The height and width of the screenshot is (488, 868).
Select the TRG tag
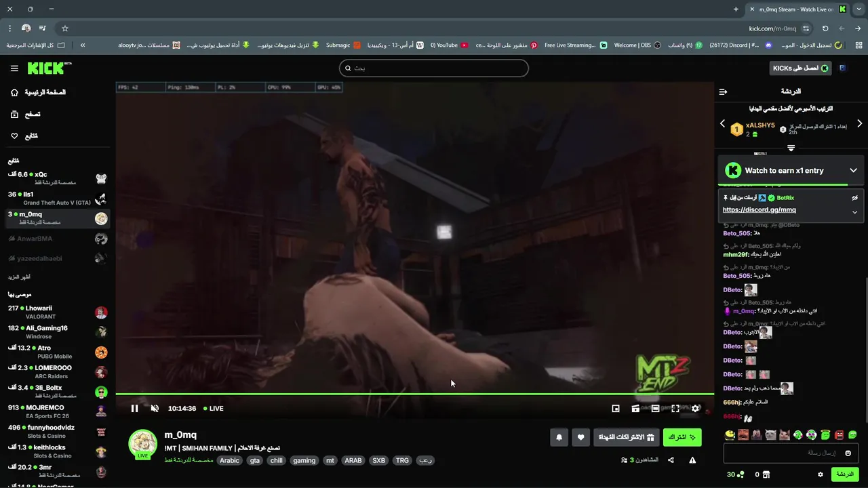pos(402,460)
